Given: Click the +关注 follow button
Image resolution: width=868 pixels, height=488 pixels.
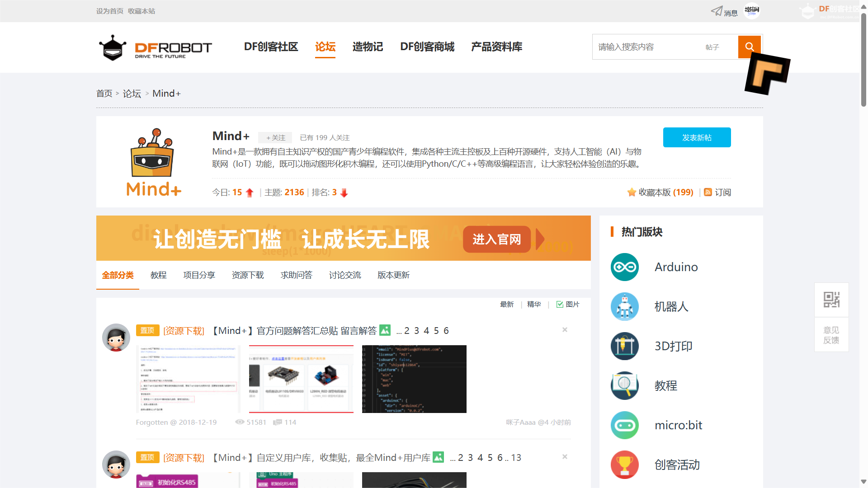Looking at the screenshot, I should click(x=275, y=137).
